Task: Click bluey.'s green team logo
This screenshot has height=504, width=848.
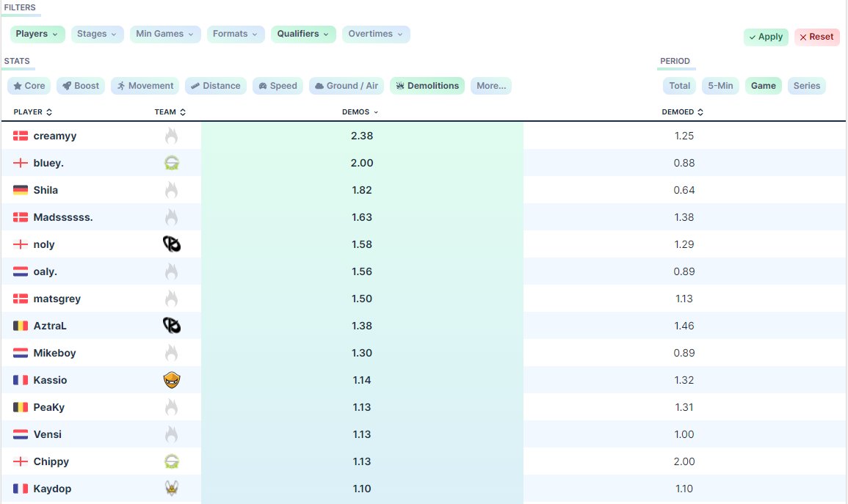Action: [x=172, y=163]
